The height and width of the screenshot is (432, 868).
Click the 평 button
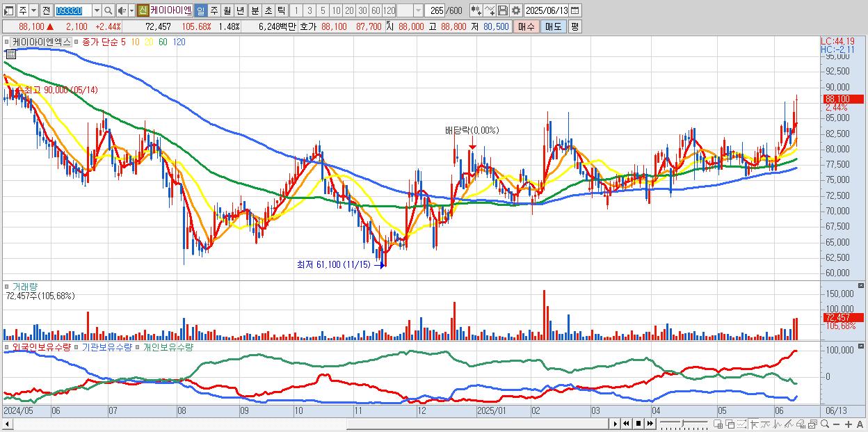[574, 26]
